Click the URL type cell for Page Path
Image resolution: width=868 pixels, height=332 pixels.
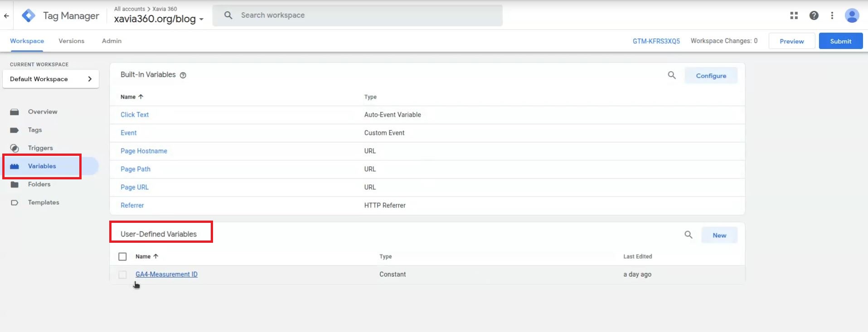click(370, 169)
